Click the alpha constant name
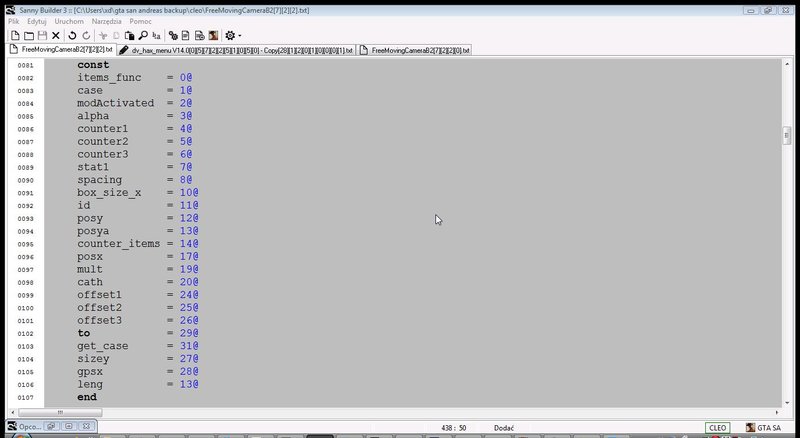The width and height of the screenshot is (800, 438). click(93, 116)
